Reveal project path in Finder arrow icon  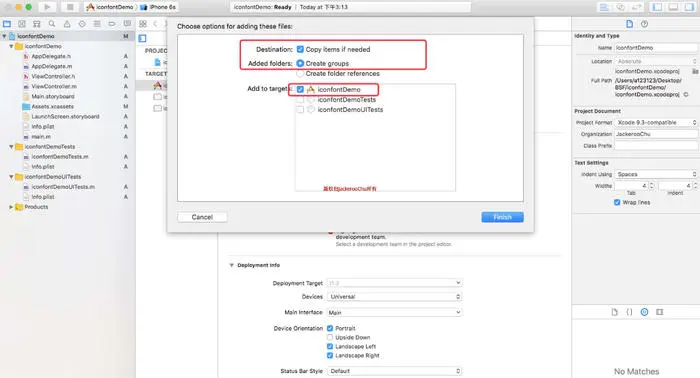tap(686, 95)
